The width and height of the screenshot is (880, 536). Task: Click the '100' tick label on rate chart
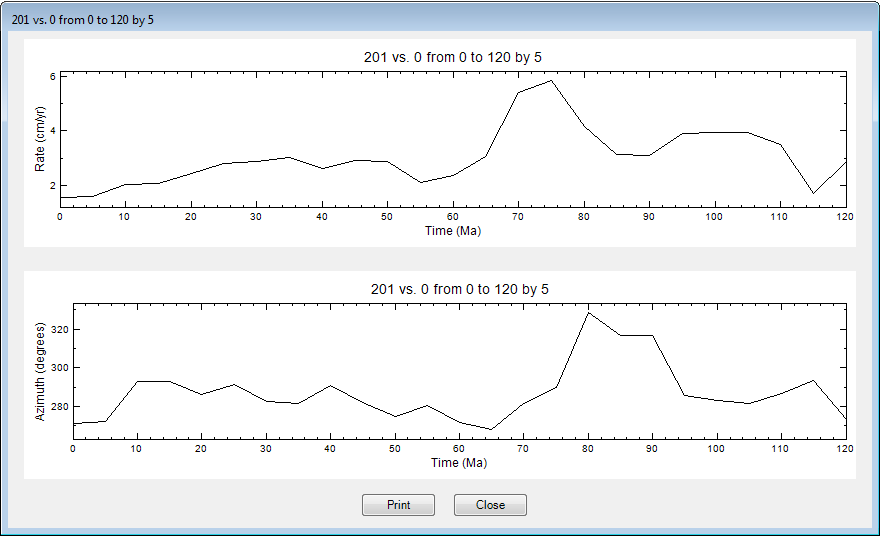click(714, 217)
